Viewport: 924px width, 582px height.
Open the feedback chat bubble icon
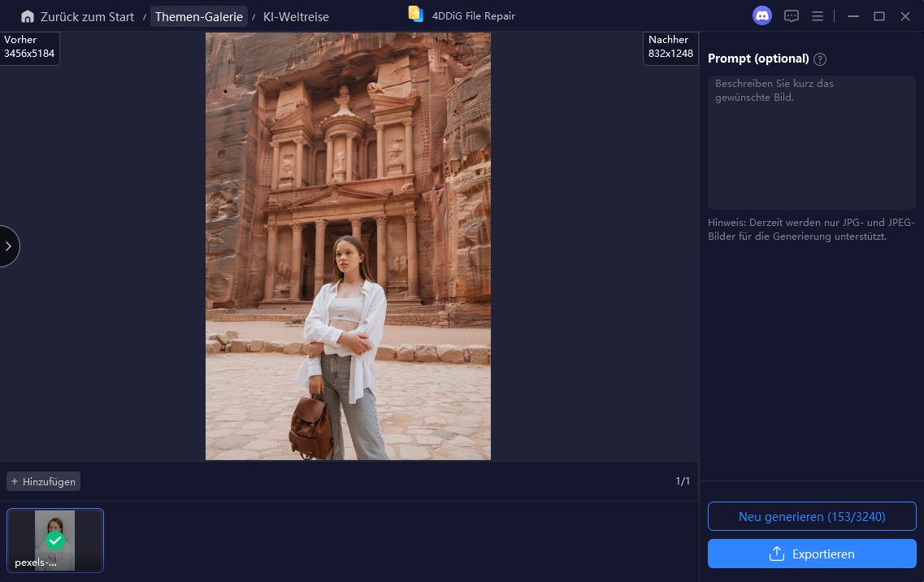(x=791, y=16)
